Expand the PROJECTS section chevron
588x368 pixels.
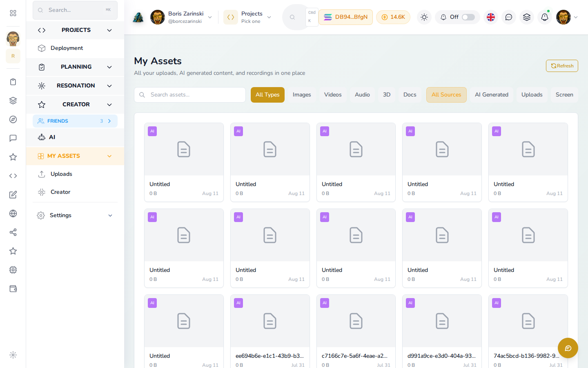coord(109,30)
